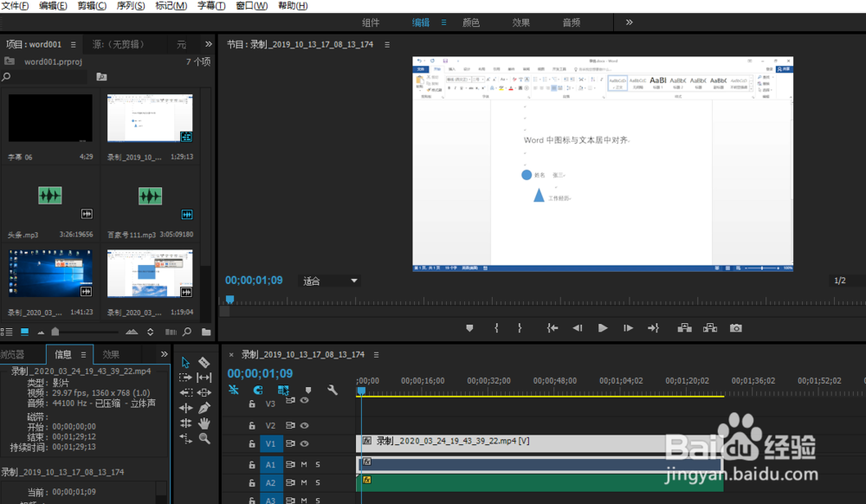
Task: Play the program monitor
Action: [x=603, y=328]
